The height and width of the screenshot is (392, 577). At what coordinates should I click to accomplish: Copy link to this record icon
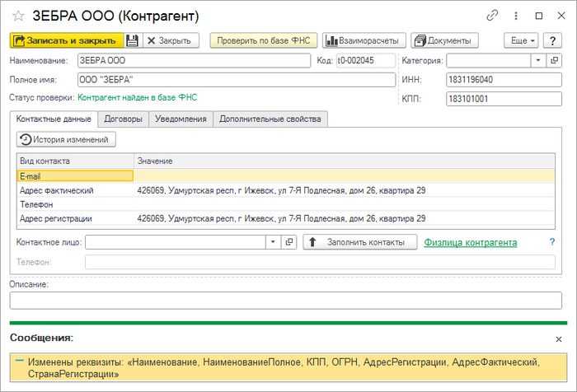pyautogui.click(x=493, y=16)
